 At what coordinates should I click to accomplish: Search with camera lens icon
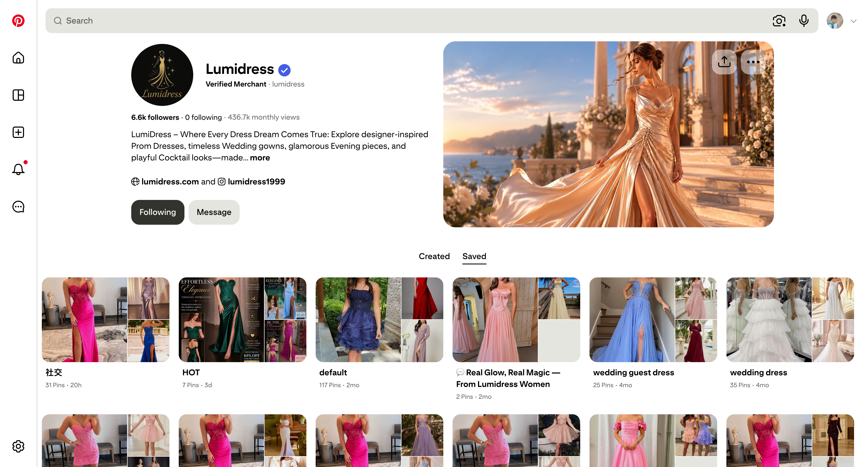(x=779, y=21)
